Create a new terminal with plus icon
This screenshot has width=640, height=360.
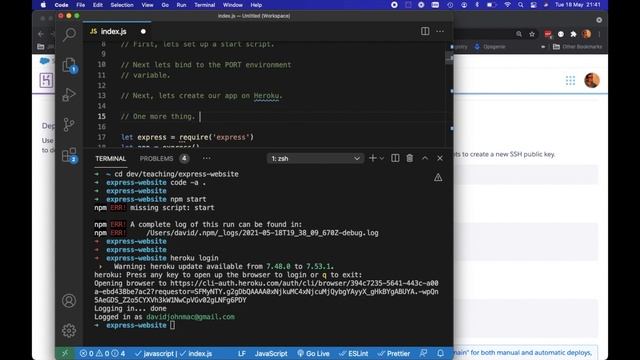(372, 158)
